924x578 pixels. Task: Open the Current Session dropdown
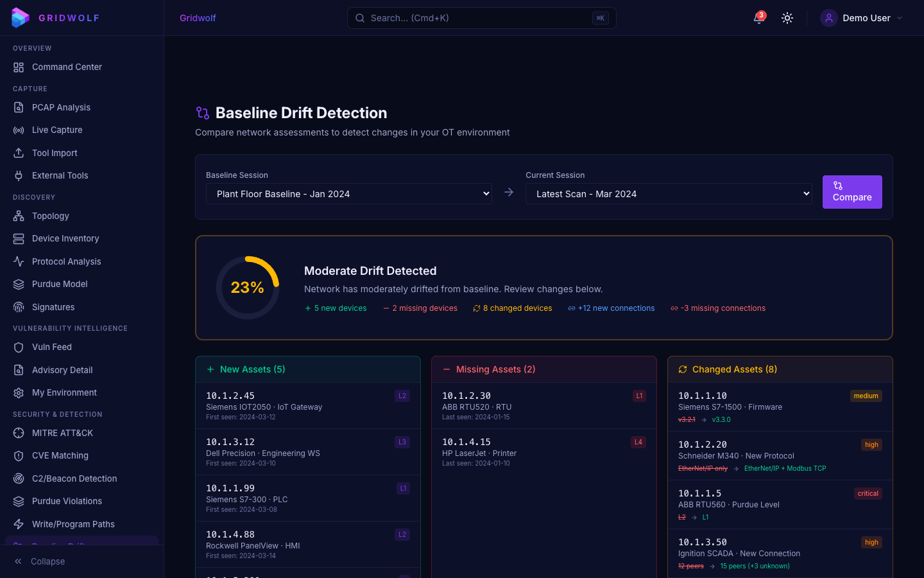click(x=669, y=194)
